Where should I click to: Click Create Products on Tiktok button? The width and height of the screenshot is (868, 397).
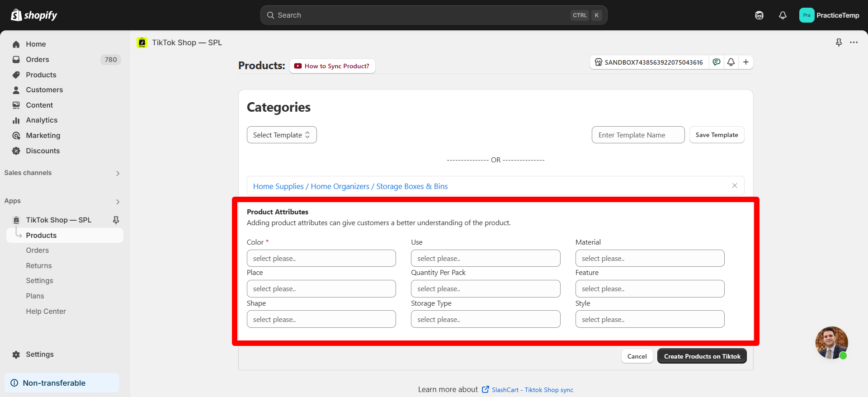(x=702, y=356)
